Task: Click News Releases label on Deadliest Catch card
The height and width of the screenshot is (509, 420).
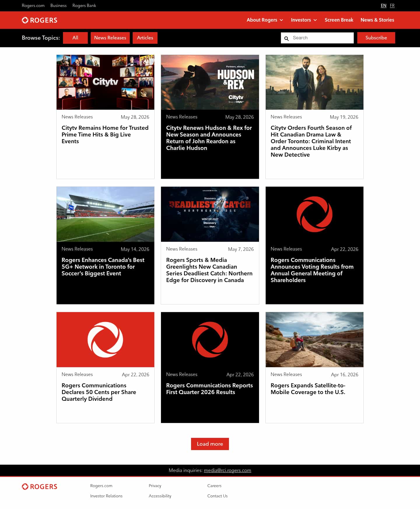Action: (x=182, y=249)
